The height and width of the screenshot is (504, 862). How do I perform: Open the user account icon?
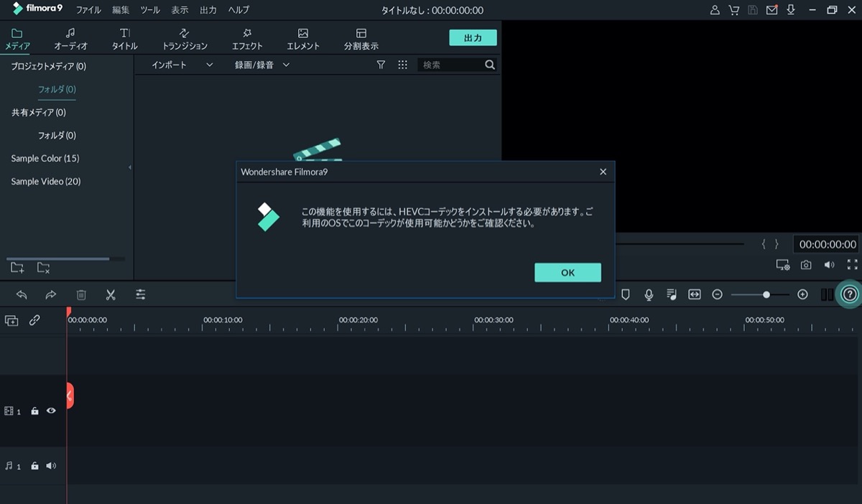[x=715, y=10]
